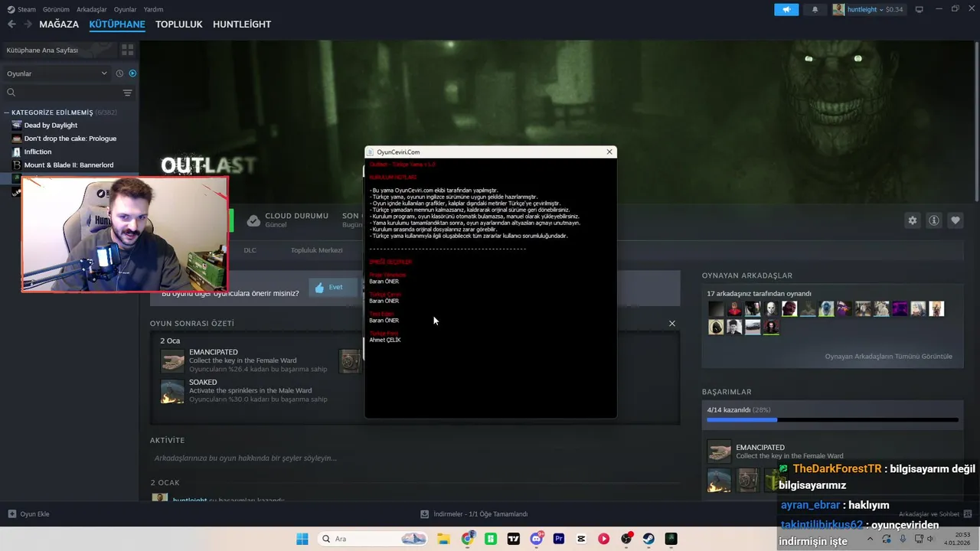Click 'Ahmet ÇELİK' in OyunCeviri.Com window
The width and height of the screenshot is (980, 551).
(x=384, y=340)
